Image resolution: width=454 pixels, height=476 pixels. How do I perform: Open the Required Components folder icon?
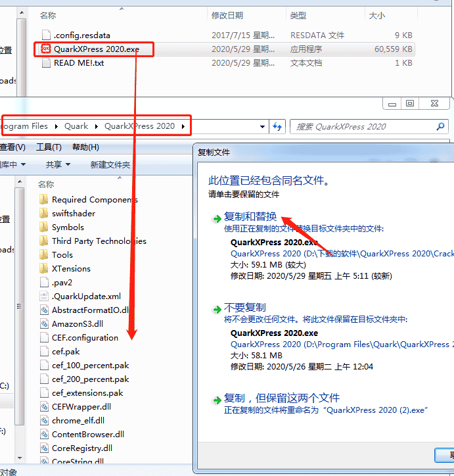tap(44, 199)
